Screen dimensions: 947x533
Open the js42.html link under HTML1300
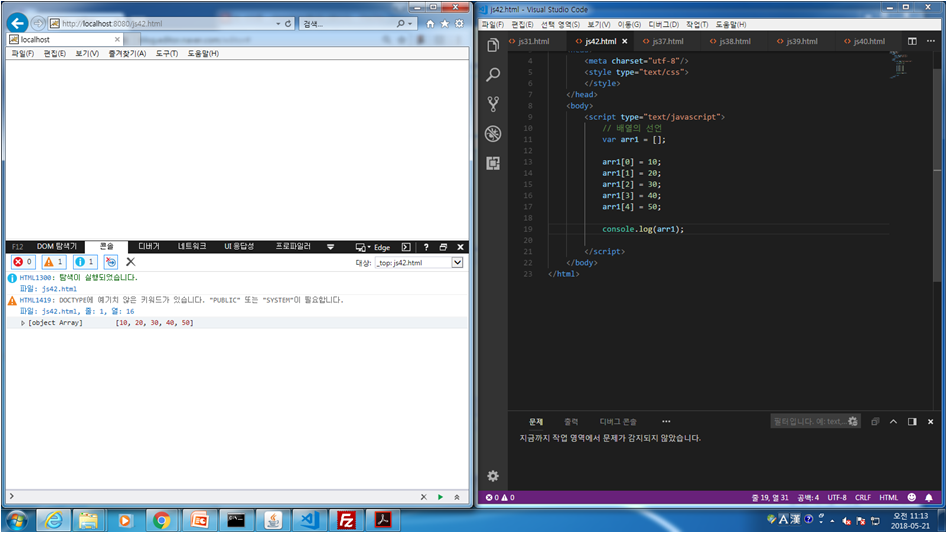59,289
